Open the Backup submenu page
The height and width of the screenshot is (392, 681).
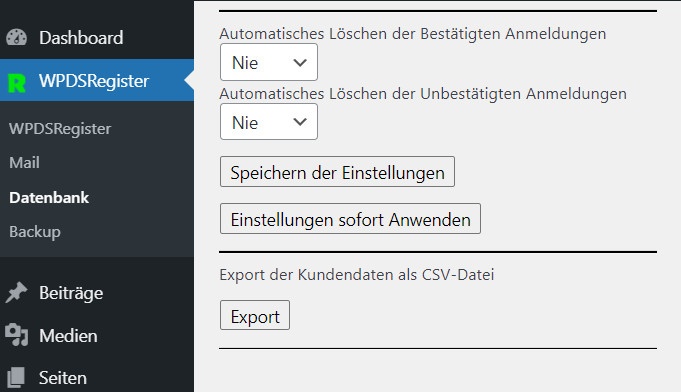click(35, 232)
